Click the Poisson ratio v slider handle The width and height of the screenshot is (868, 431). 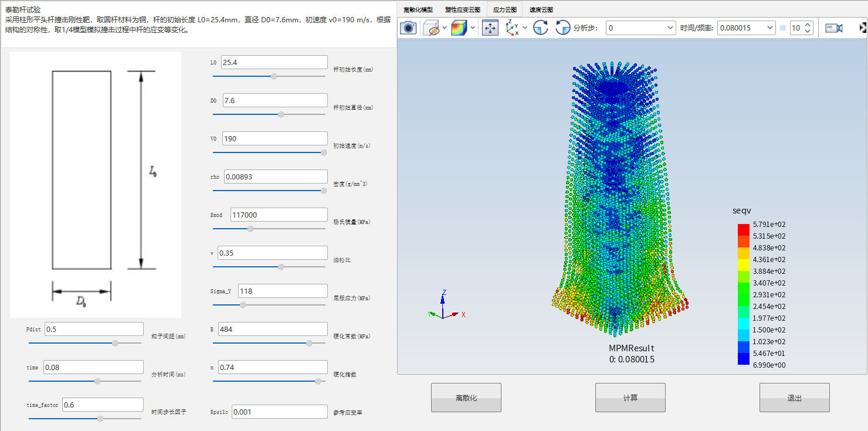(281, 266)
